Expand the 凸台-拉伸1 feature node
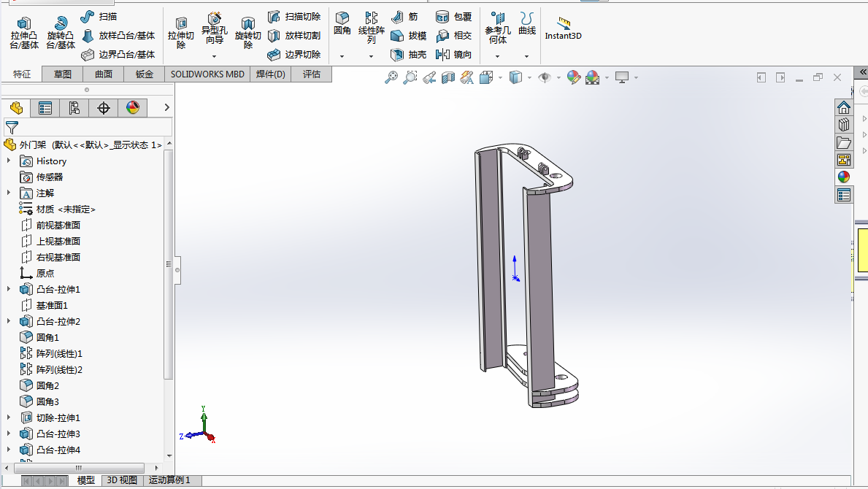This screenshot has width=868, height=489. coord(9,290)
